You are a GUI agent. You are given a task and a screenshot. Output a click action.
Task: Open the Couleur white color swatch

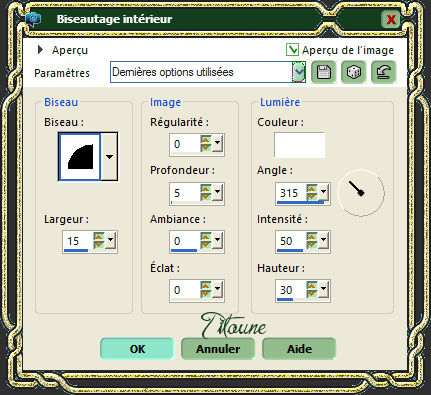tap(299, 145)
